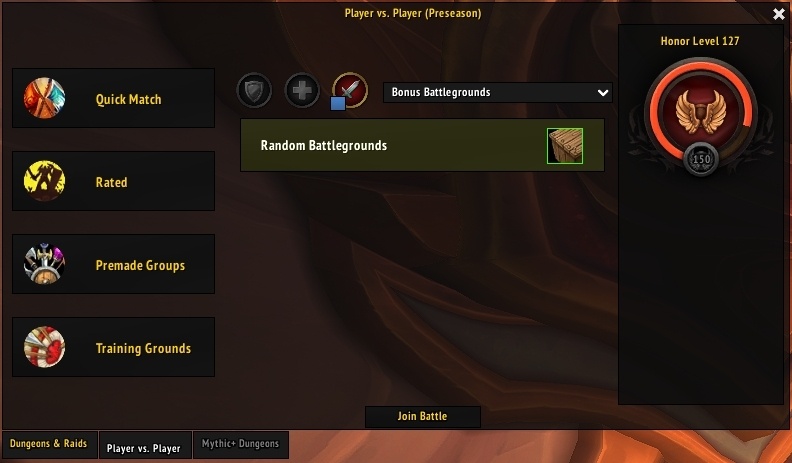
Task: Open the Premade Groups section
Action: 113,264
